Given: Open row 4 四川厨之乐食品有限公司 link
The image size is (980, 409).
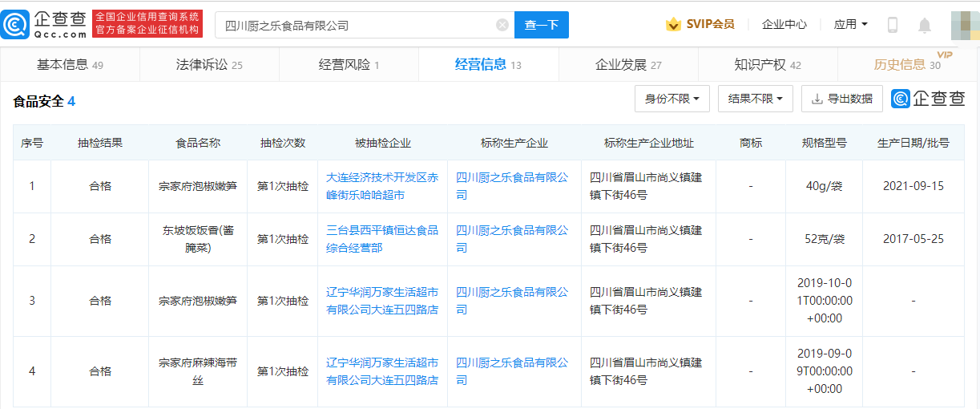Looking at the screenshot, I should (x=512, y=371).
